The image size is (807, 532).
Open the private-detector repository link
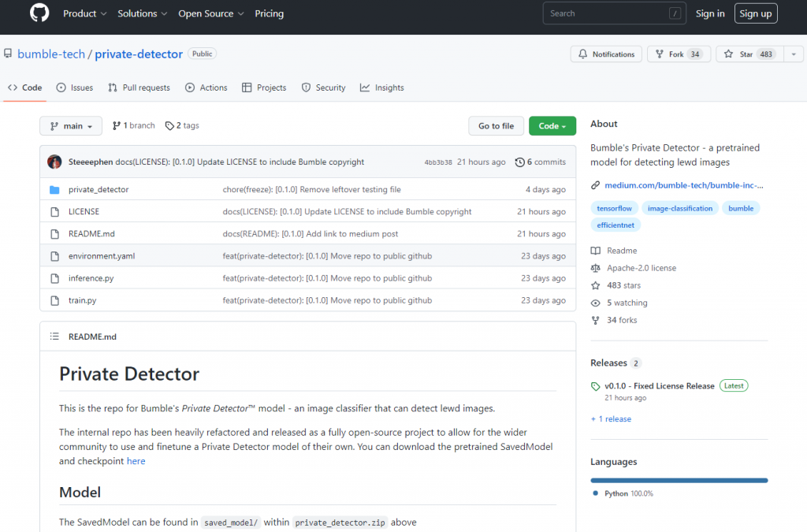point(139,54)
